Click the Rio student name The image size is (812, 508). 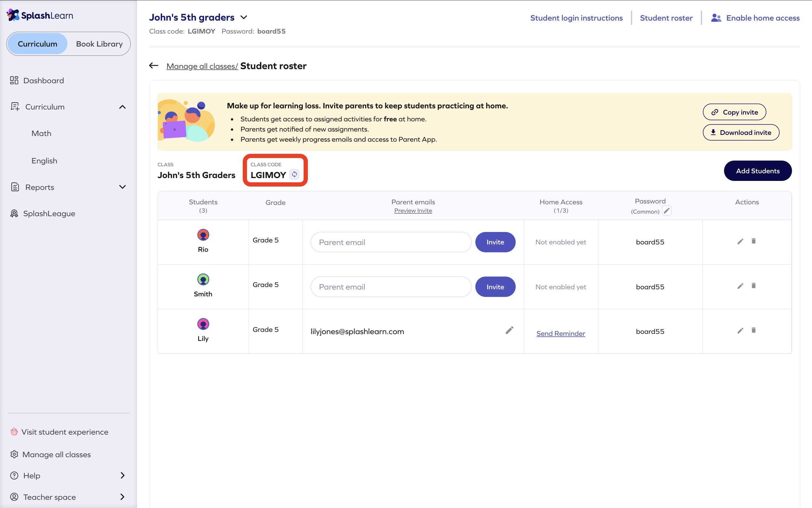coord(203,249)
